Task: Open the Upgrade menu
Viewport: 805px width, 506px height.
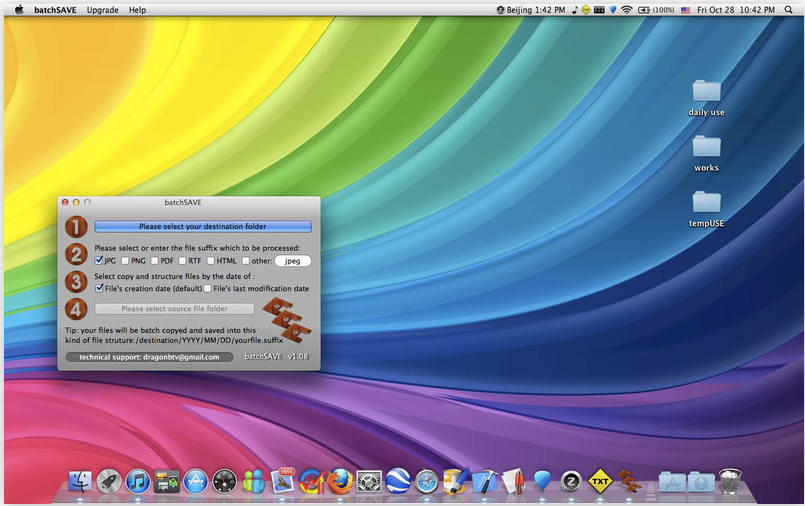Action: click(x=102, y=10)
